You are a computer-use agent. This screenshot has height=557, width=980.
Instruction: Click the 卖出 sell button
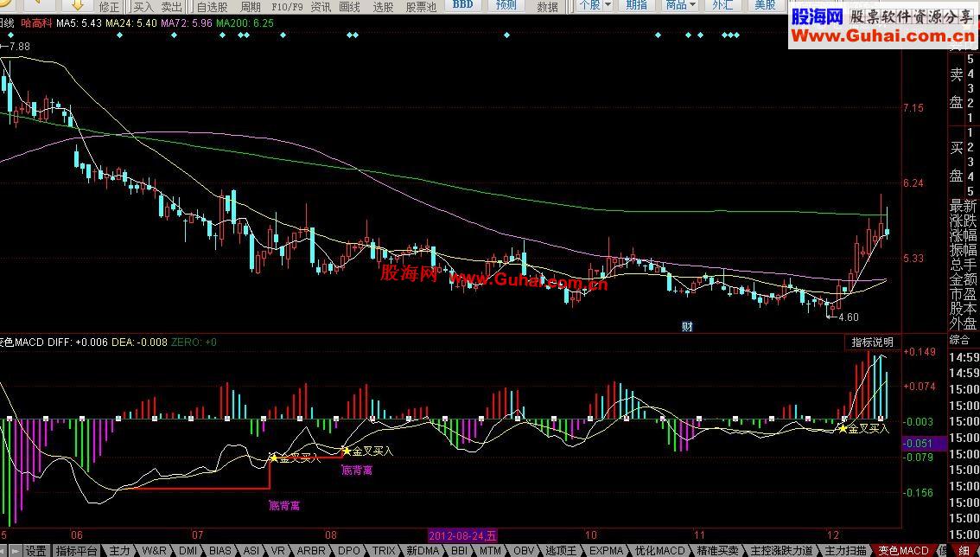pyautogui.click(x=171, y=7)
